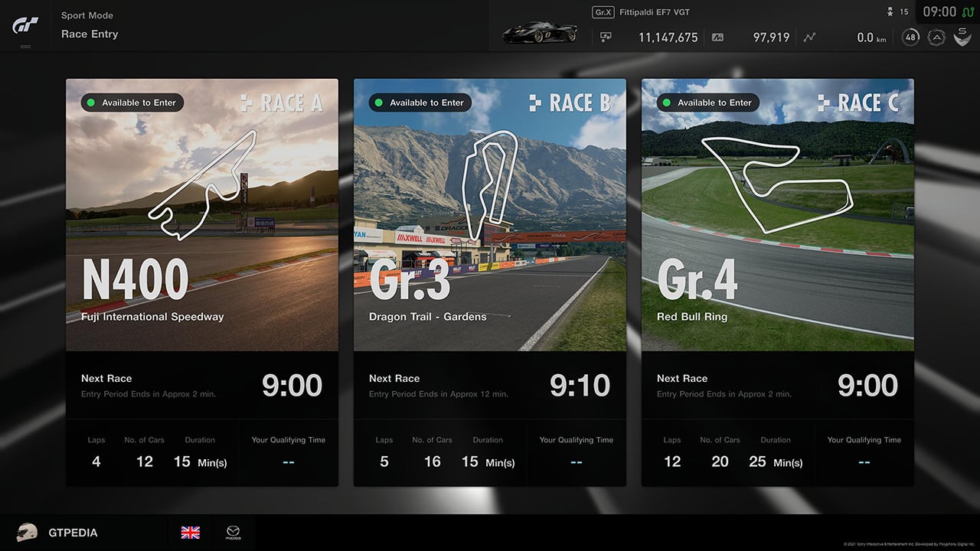Click the Driver Rating A badge
The height and width of the screenshot is (551, 980).
coord(936,37)
